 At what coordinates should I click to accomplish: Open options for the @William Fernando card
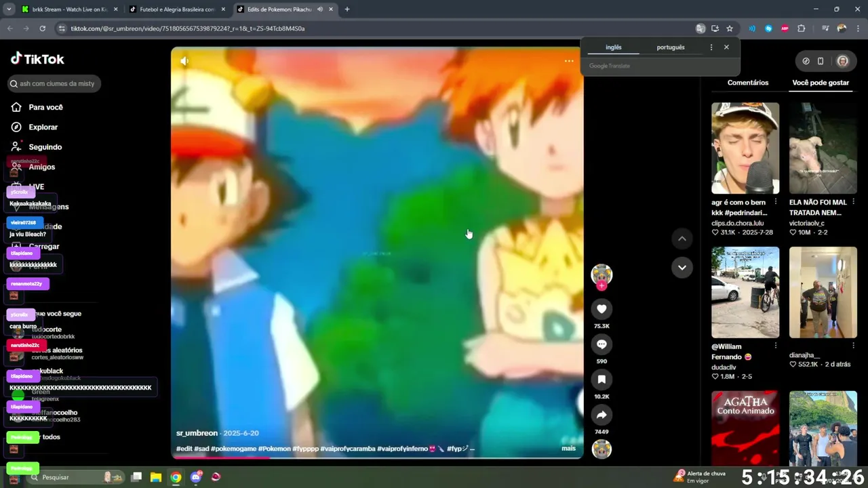776,346
